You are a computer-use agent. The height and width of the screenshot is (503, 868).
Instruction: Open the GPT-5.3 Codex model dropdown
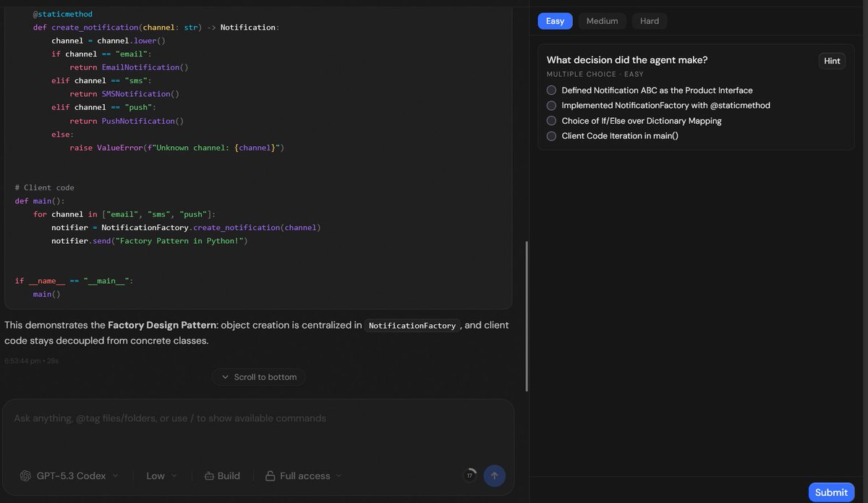coord(69,475)
